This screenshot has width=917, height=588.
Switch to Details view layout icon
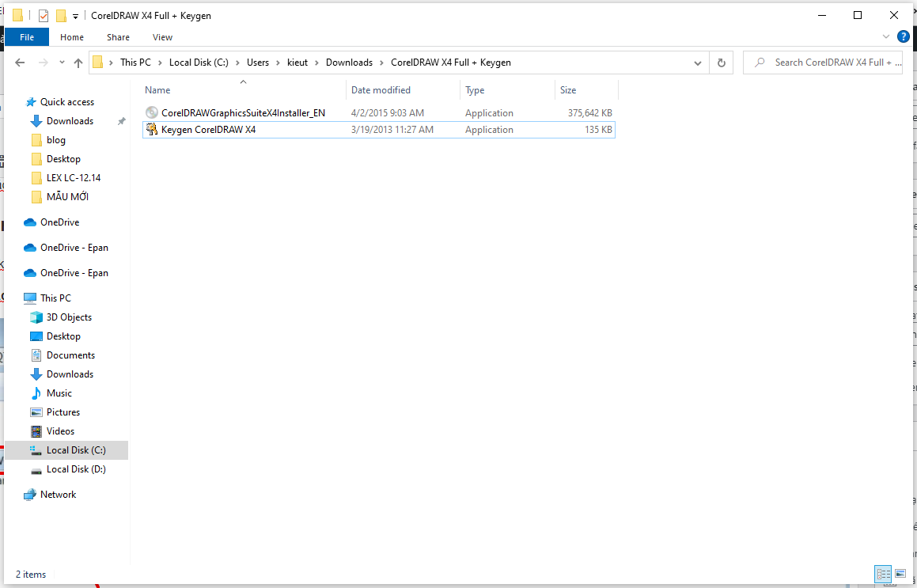tap(882, 574)
